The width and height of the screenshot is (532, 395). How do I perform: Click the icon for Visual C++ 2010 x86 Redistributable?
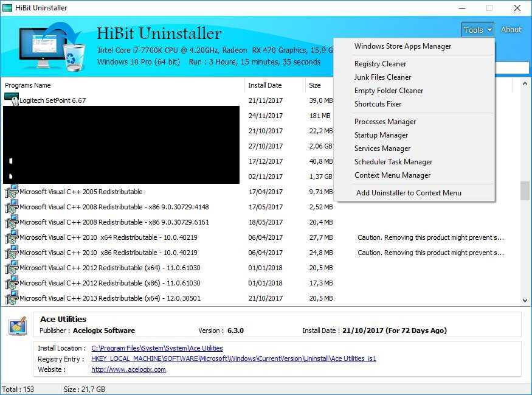pos(11,253)
